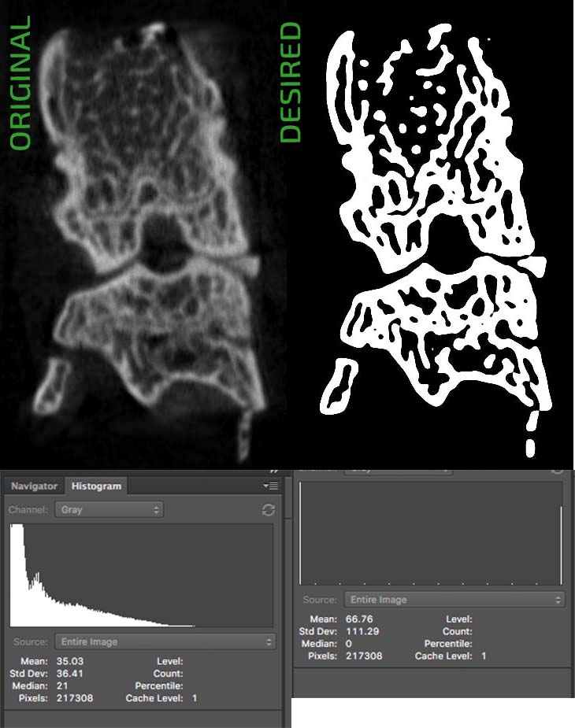Screen dimensions: 575x728
Task: Click the Std Dev value 111.29
Action: coord(362,631)
